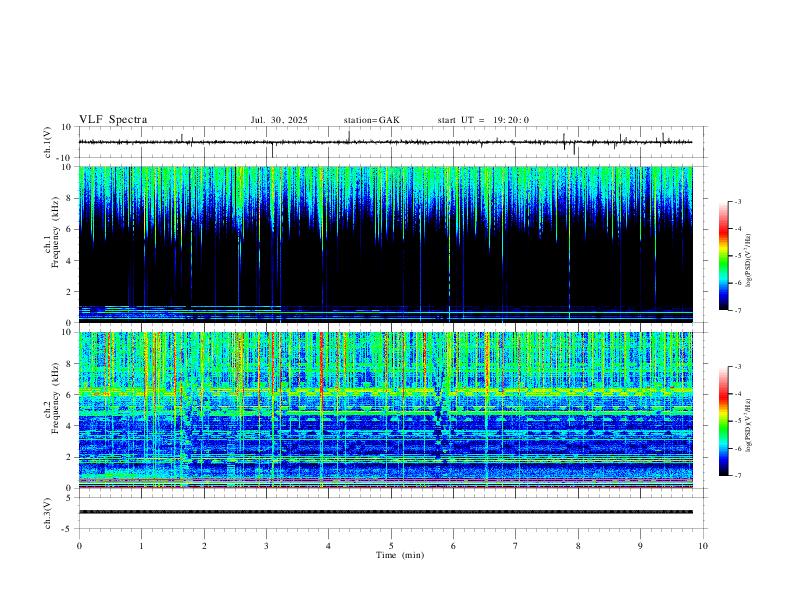Click time axis tick label "7"

pyautogui.click(x=516, y=546)
